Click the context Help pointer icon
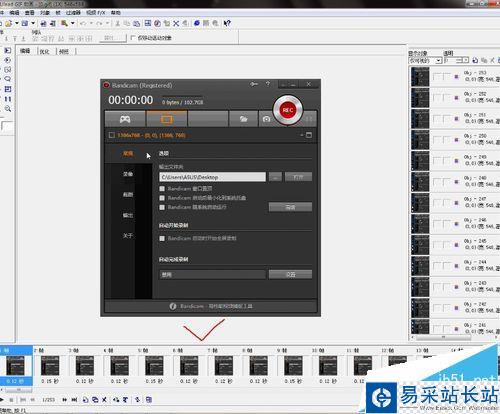Screen dimensions: 500x414 227,23
